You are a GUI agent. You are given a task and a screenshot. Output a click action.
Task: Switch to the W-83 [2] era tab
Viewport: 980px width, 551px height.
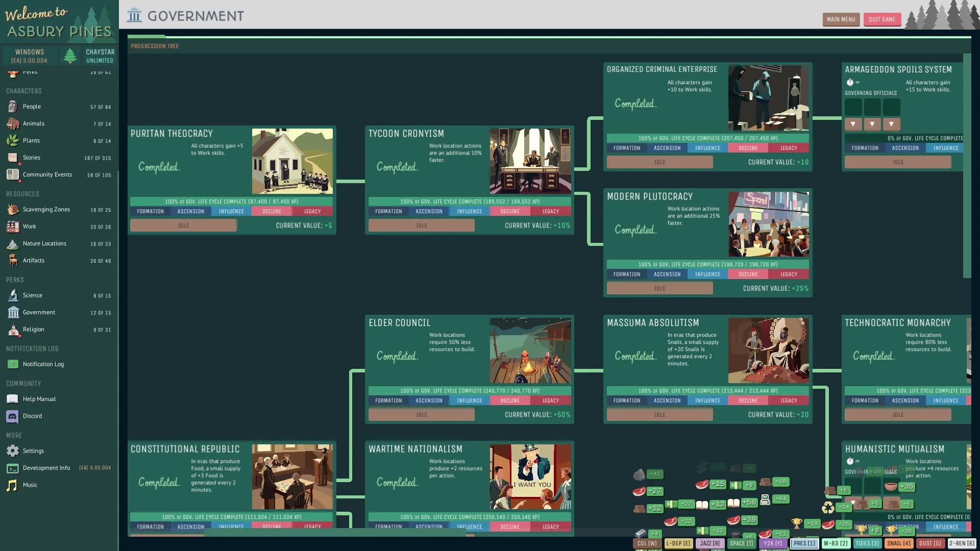pyautogui.click(x=836, y=543)
